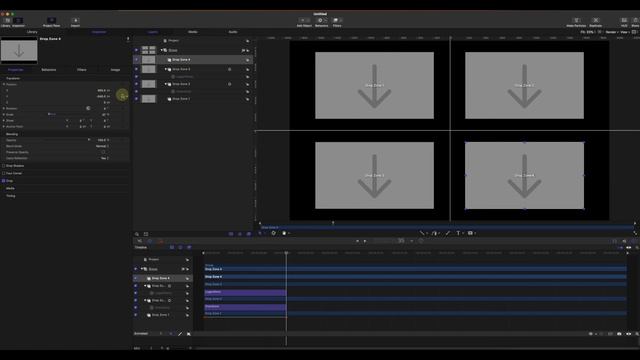640x360 pixels.
Task: Open the Behaviors tab in Inspector
Action: click(49, 70)
